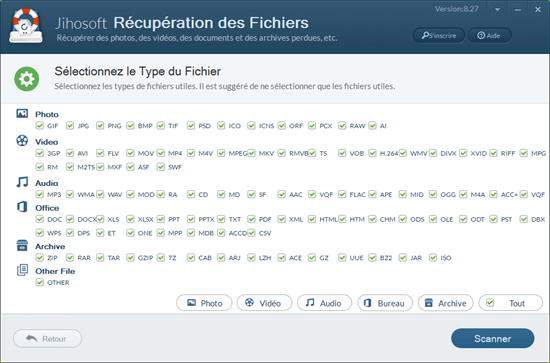Uncheck the MP4 video checkbox
Image resolution: width=550 pixels, height=363 pixels.
[x=161, y=153]
